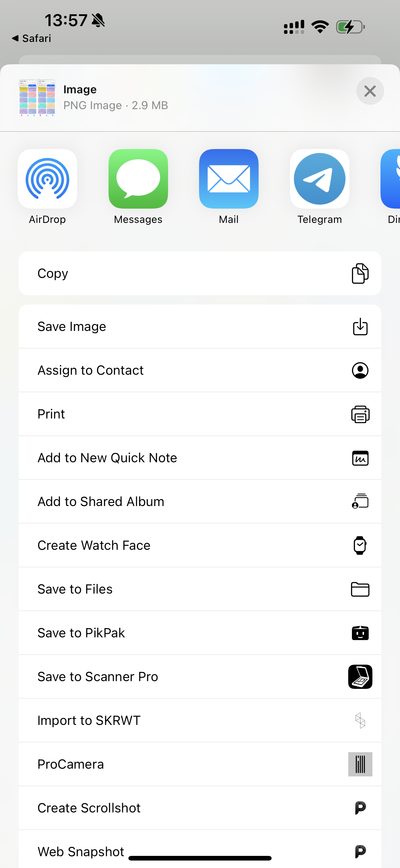Tap the Print printer icon
Screen dimensions: 400x868
point(360,414)
